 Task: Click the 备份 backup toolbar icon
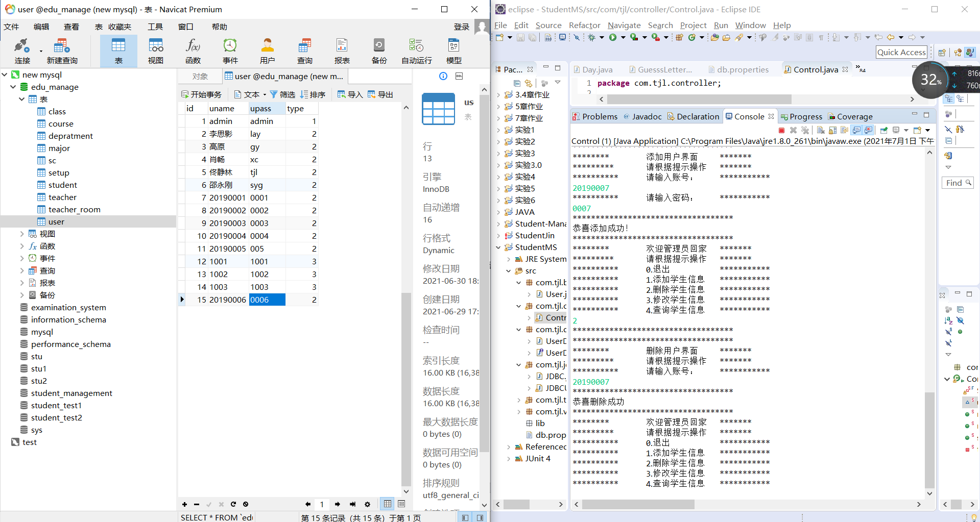tap(379, 51)
